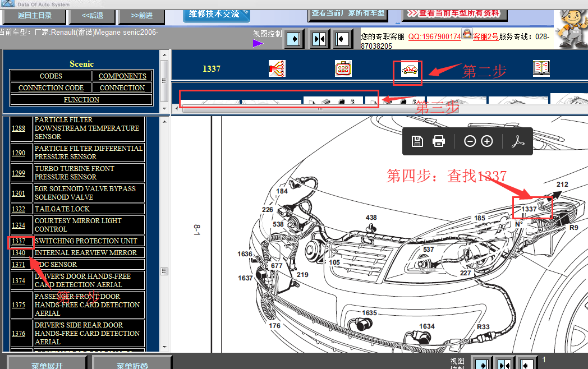Screen dimensions: 588x369
Task: Go forward with >>前进 button
Action: click(x=142, y=16)
